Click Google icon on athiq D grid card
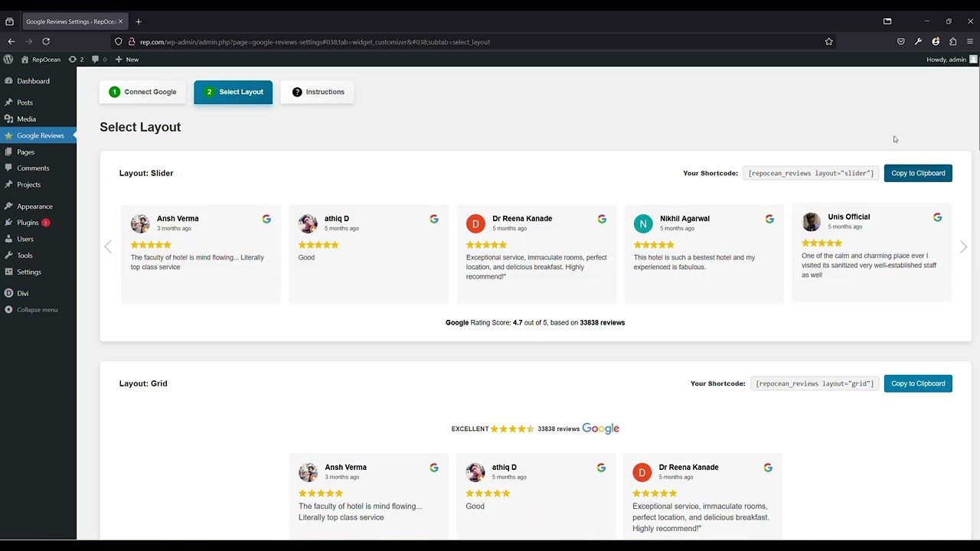Screen dimensions: 980x551 [x=601, y=468]
